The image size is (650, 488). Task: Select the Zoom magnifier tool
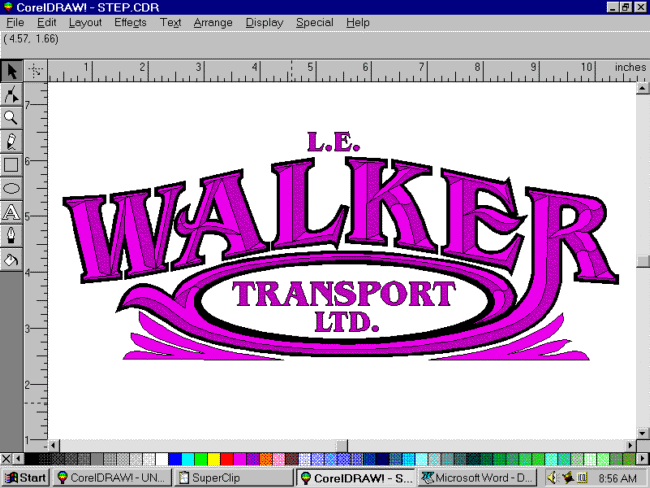tap(11, 118)
